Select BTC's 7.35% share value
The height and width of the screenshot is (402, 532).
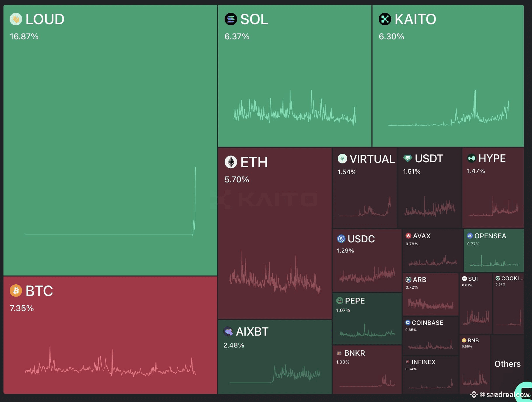22,308
